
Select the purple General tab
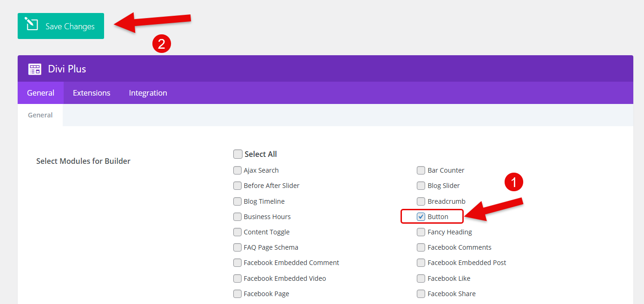40,93
